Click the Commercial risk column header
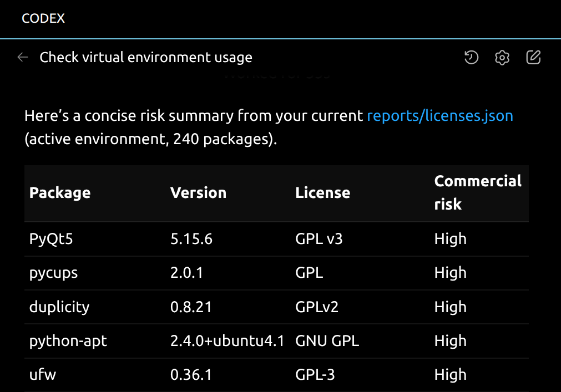This screenshot has width=561, height=392. [478, 192]
